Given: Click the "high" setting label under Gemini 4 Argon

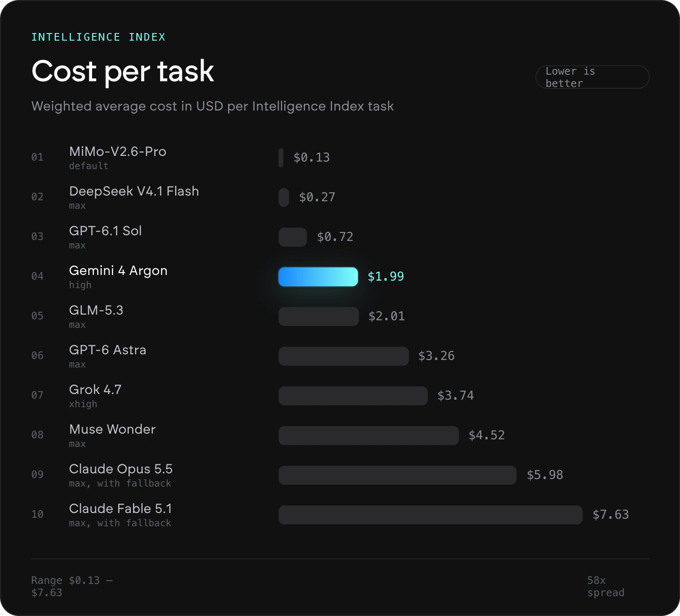Looking at the screenshot, I should [x=80, y=285].
